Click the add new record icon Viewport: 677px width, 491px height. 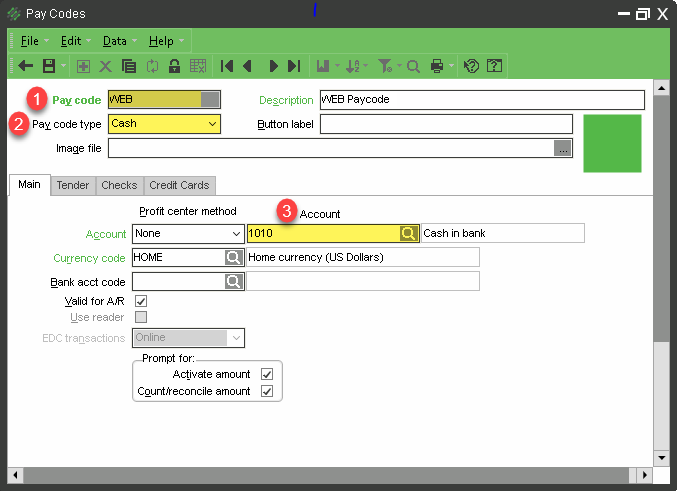tap(83, 67)
